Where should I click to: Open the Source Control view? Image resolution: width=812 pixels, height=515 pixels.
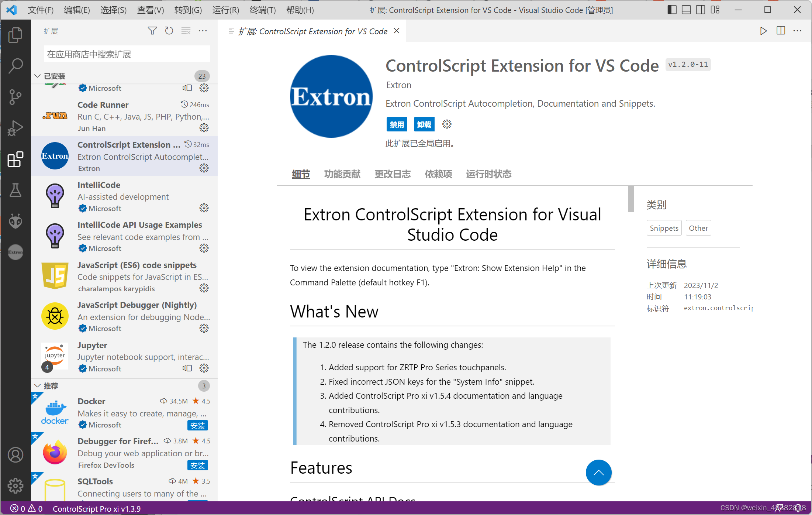pos(15,97)
